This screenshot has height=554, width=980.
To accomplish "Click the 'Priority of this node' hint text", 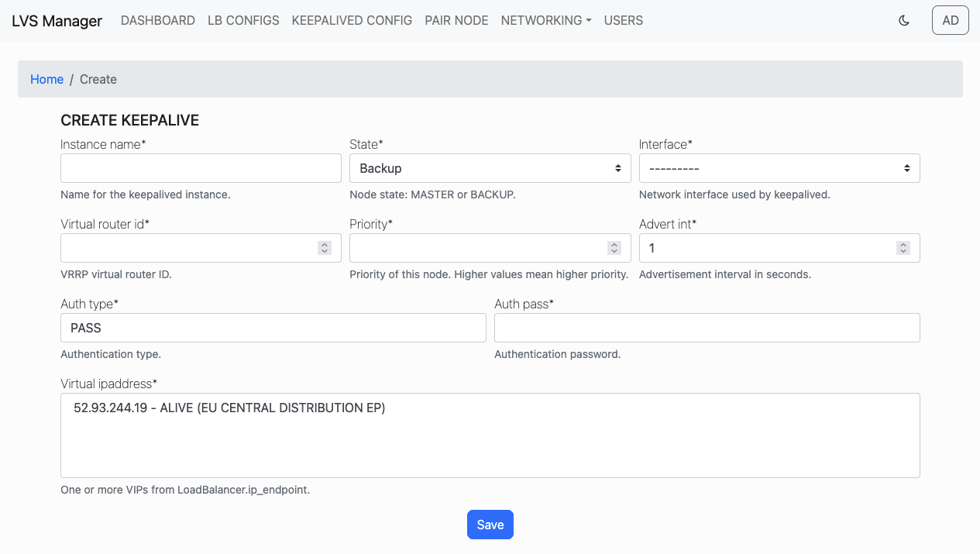I will pos(489,274).
